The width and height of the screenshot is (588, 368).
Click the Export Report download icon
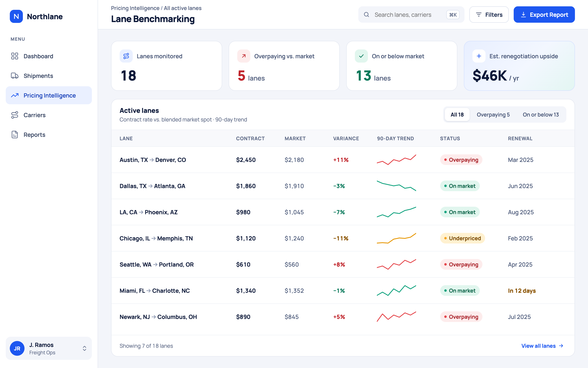(524, 15)
